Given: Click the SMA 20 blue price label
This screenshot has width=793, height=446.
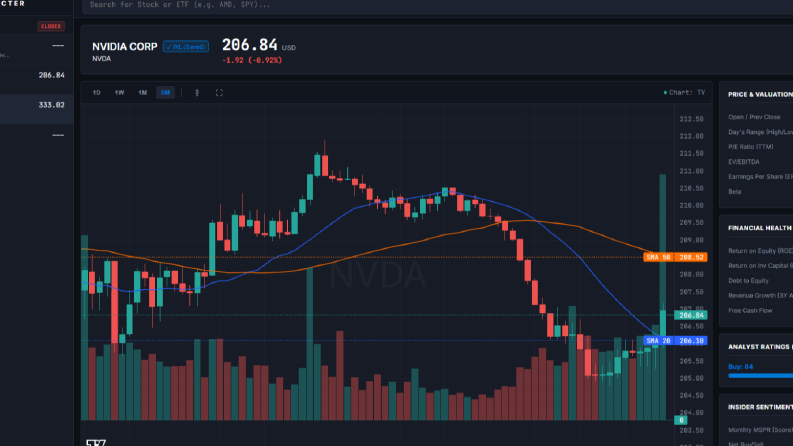Looking at the screenshot, I should coord(675,341).
